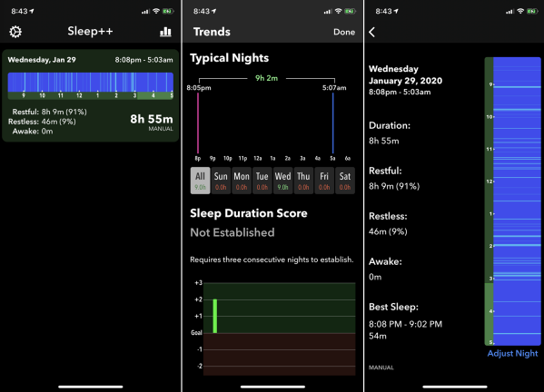
Task: Tap the Goal line label on score chart
Action: pos(196,333)
